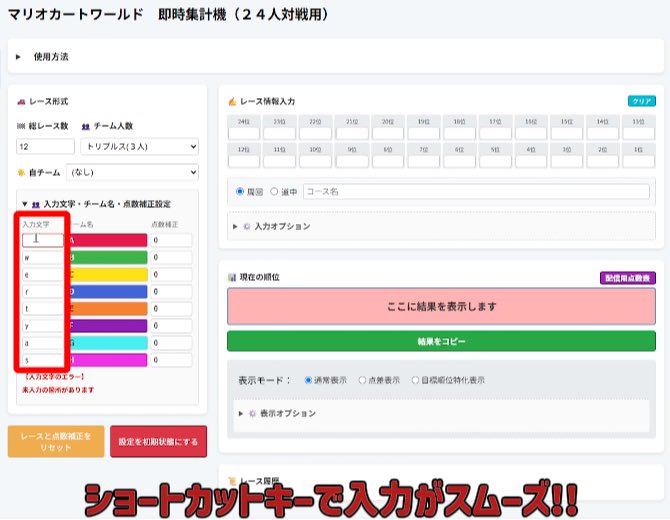Click the コース名 text field

coord(476,191)
